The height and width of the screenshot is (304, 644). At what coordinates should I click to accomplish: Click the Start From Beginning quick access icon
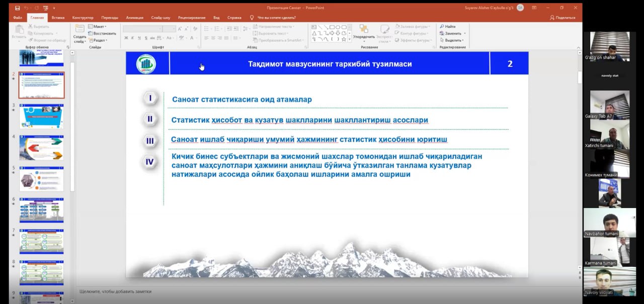(47, 8)
